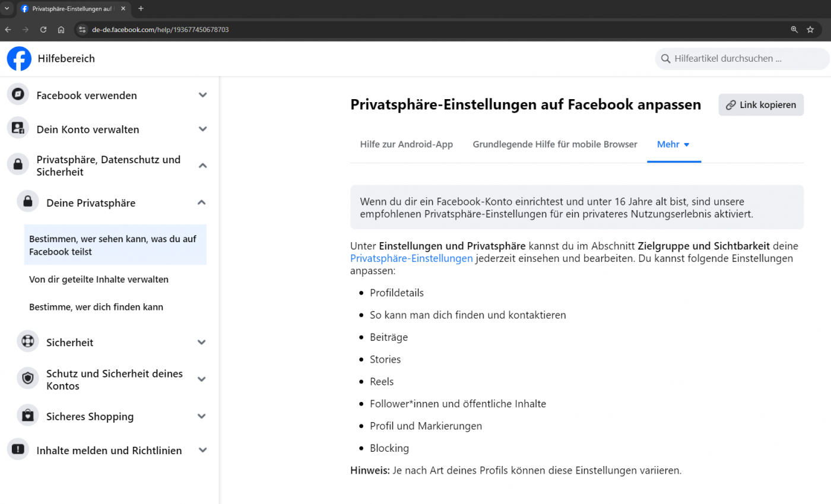Click the shield icon beside Schutz und Sicherheit
The width and height of the screenshot is (831, 504).
click(27, 379)
